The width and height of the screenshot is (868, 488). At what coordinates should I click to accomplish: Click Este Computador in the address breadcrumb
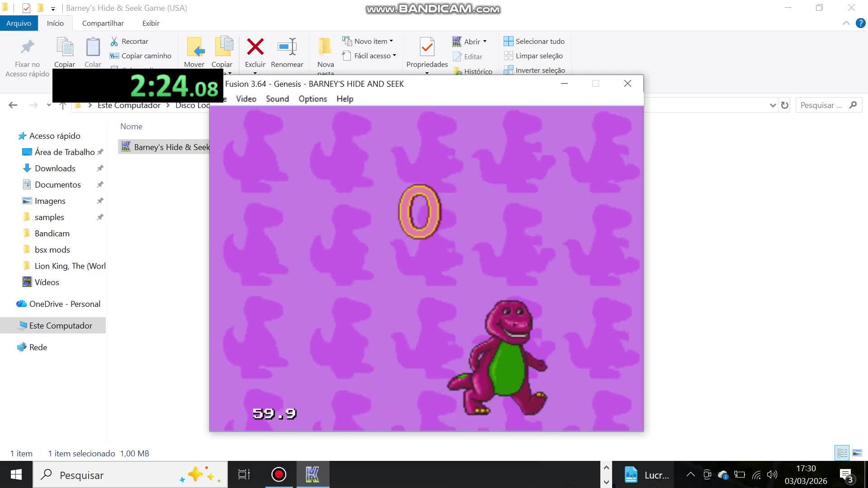tap(129, 105)
